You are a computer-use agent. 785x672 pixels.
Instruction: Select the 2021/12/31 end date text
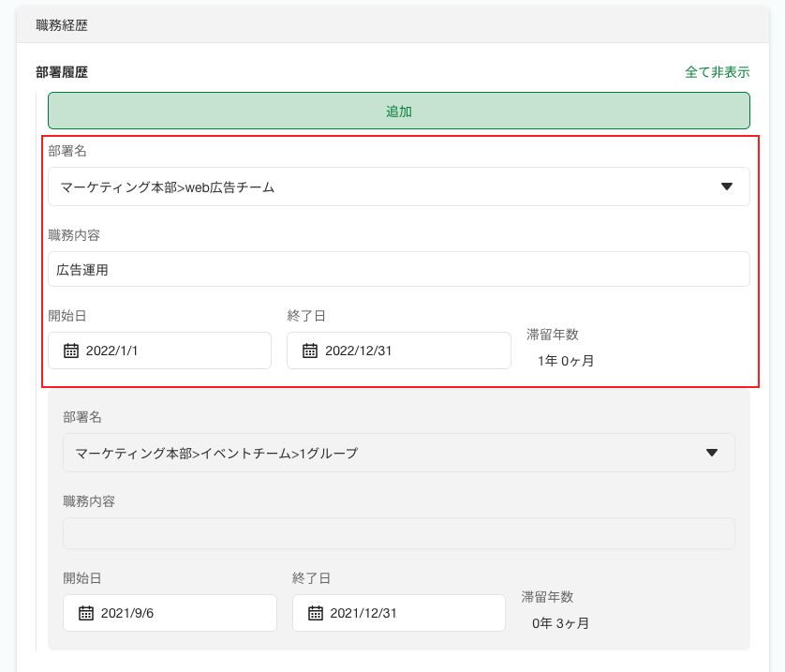pos(366,613)
